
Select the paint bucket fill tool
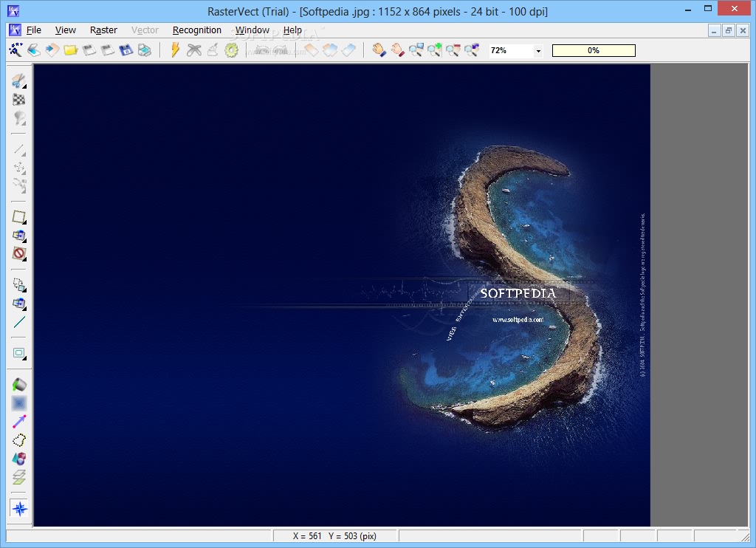(18, 385)
